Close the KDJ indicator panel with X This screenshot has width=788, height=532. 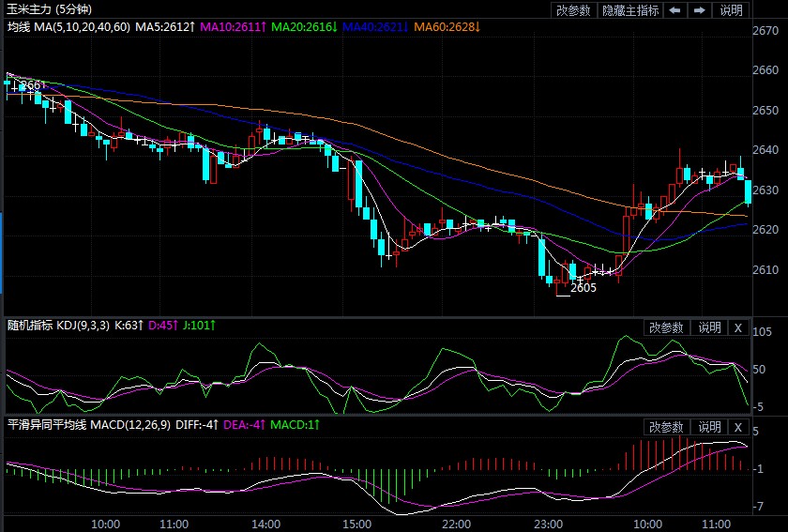point(737,327)
